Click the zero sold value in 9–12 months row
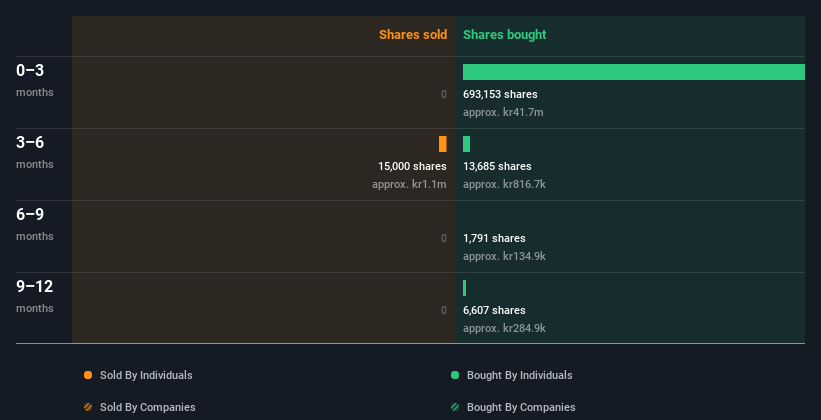 pos(444,310)
